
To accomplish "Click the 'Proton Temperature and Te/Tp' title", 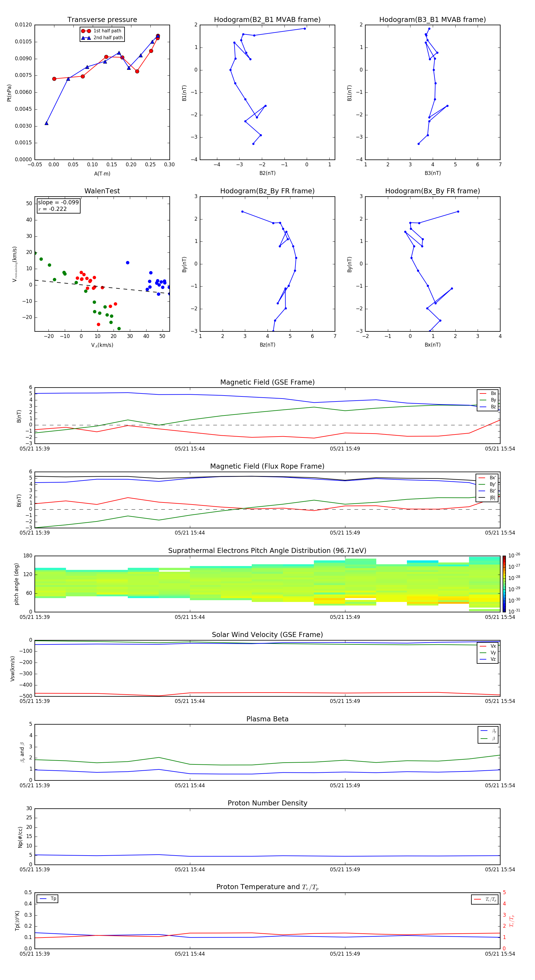I will tap(267, 887).
